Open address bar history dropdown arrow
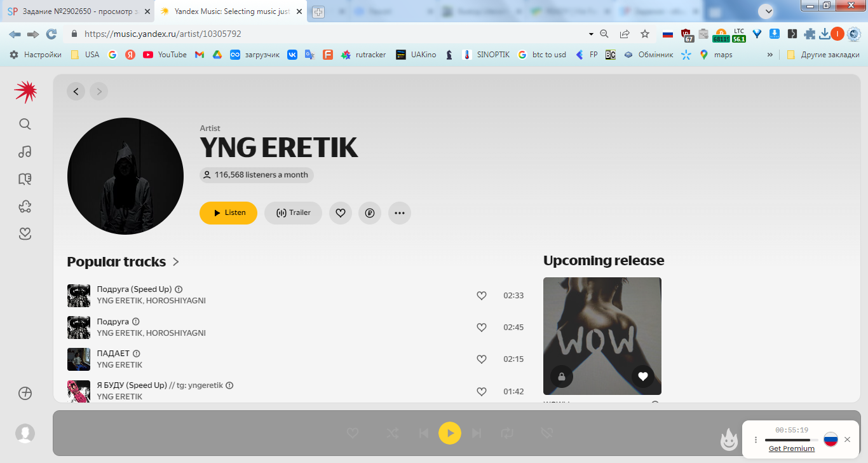 pos(591,34)
